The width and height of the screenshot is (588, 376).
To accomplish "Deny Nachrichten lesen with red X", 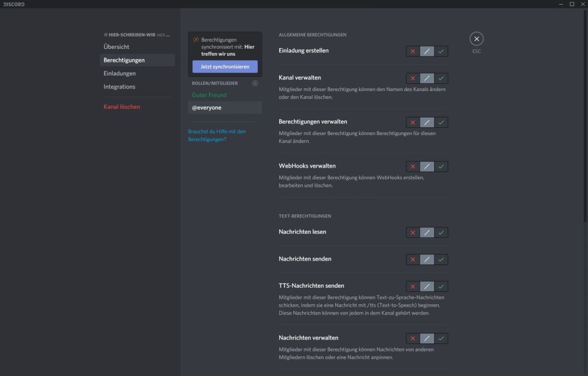I will (x=413, y=233).
